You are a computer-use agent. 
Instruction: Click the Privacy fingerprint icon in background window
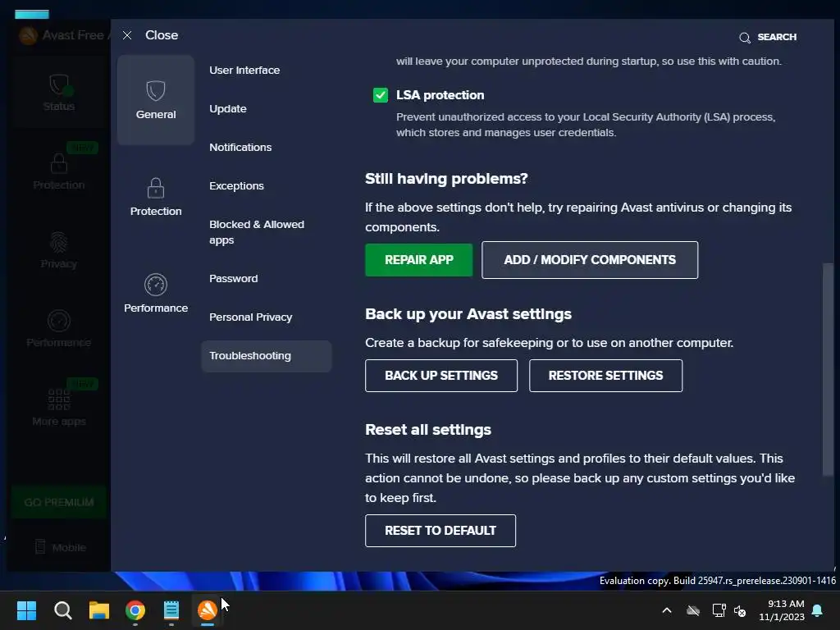tap(59, 242)
